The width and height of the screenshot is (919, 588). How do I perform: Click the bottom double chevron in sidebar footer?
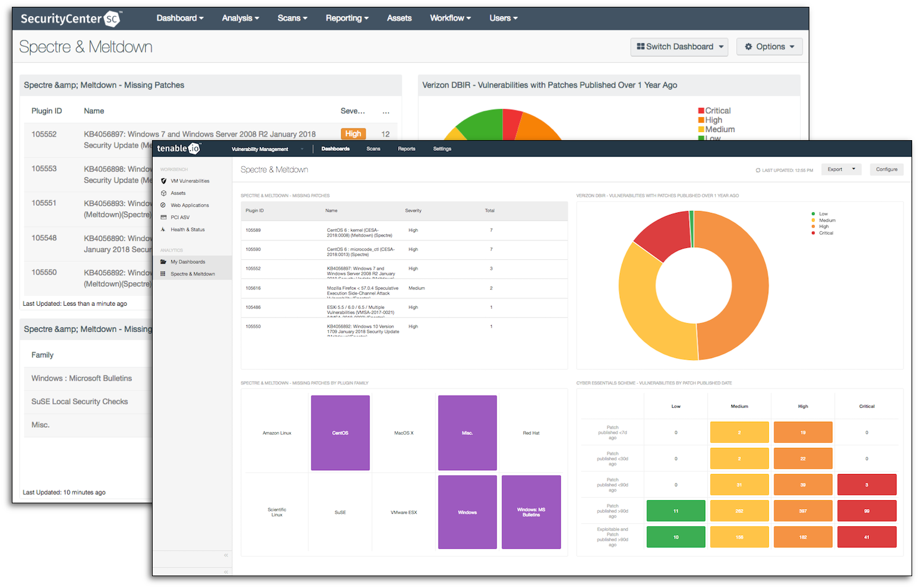tap(226, 571)
